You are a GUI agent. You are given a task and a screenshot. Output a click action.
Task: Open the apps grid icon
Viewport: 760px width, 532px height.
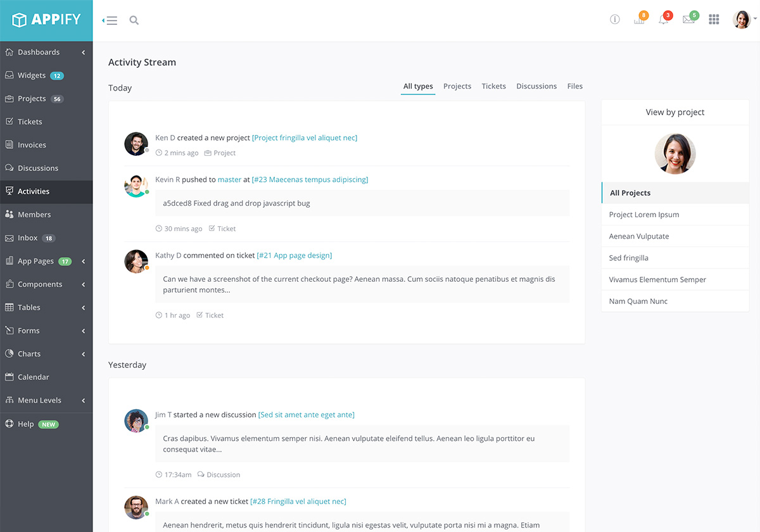[x=714, y=20]
